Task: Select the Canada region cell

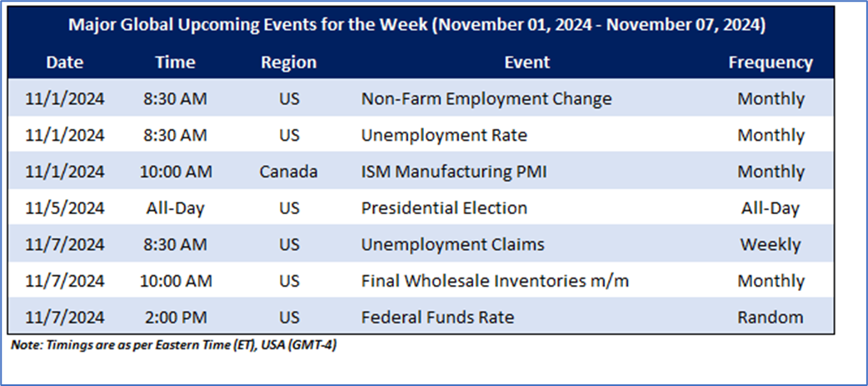Action: (288, 172)
